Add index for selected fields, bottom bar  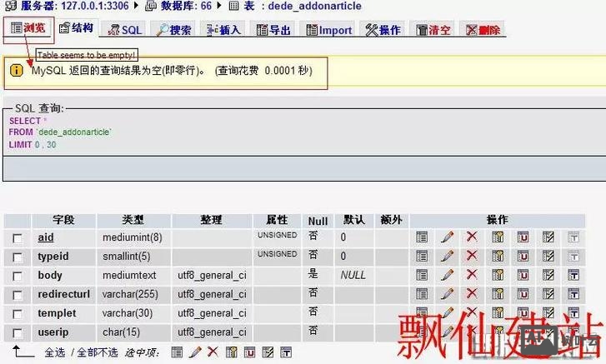tap(268, 352)
